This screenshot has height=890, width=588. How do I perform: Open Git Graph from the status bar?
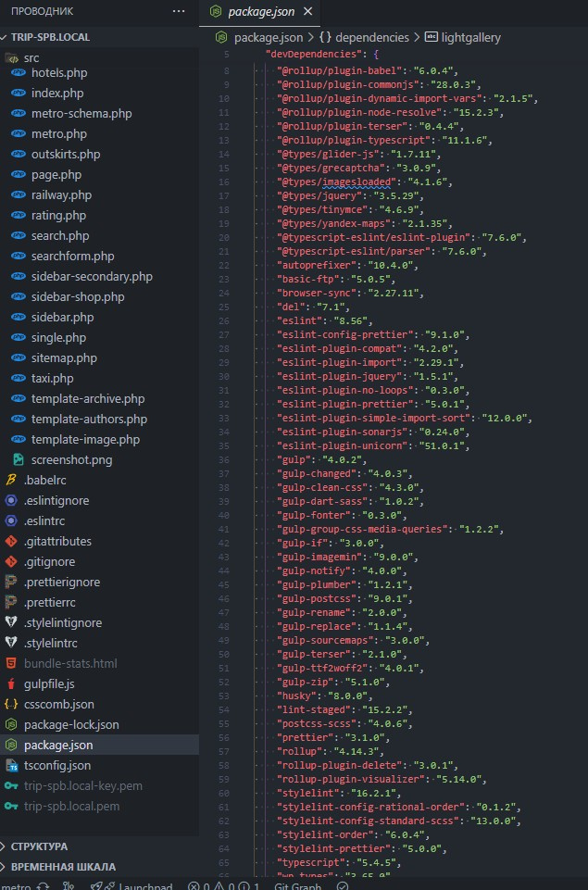pos(297,885)
